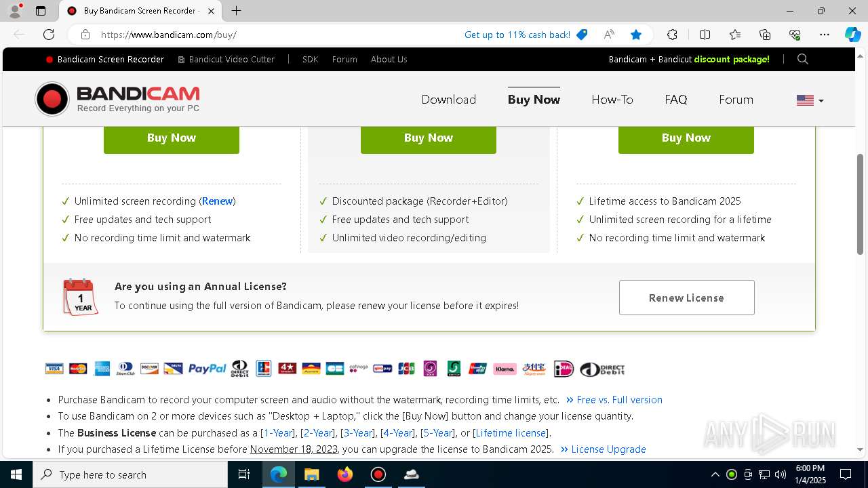Click the Renew License button

tap(687, 298)
